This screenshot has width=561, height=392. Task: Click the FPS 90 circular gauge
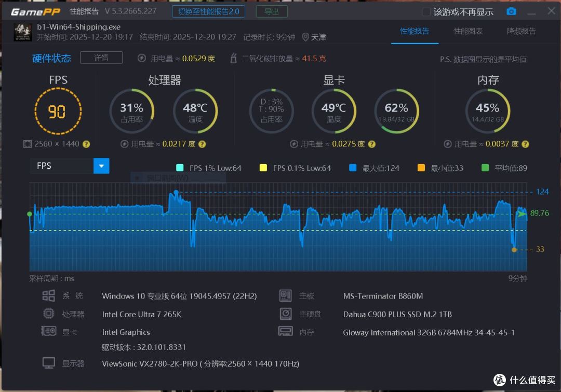click(x=58, y=111)
